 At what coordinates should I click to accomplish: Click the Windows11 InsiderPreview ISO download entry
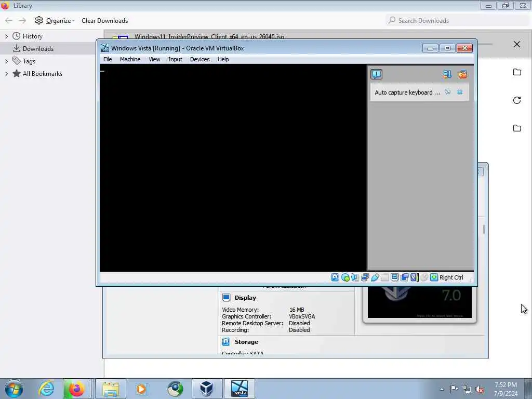pos(209,36)
